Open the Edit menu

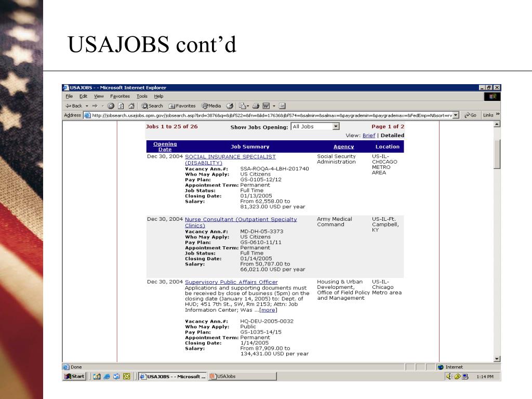tap(83, 96)
